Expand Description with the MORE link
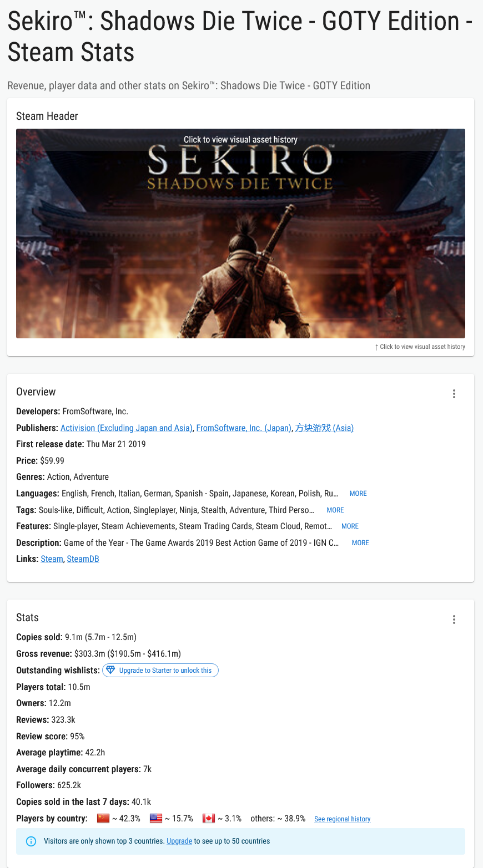The height and width of the screenshot is (868, 483). coord(360,543)
